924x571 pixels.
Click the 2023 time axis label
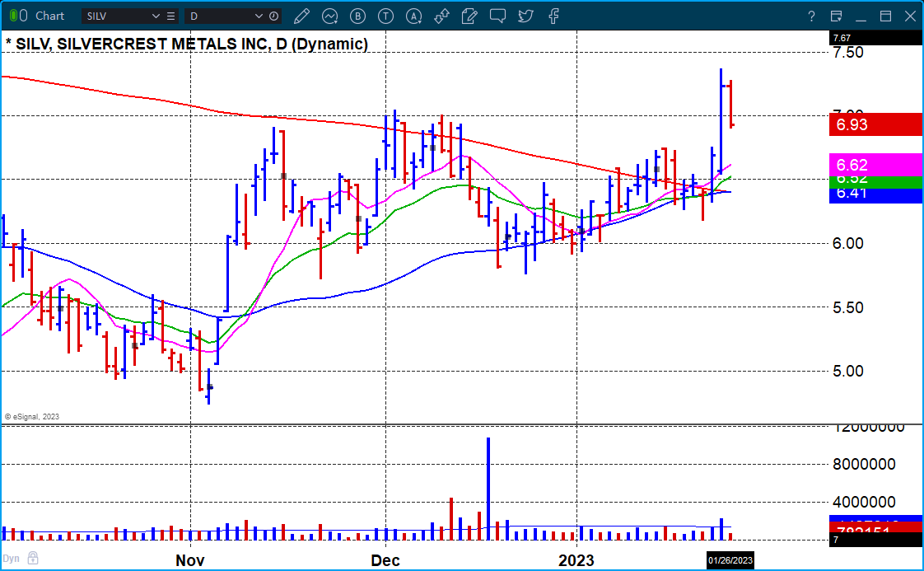(x=576, y=560)
